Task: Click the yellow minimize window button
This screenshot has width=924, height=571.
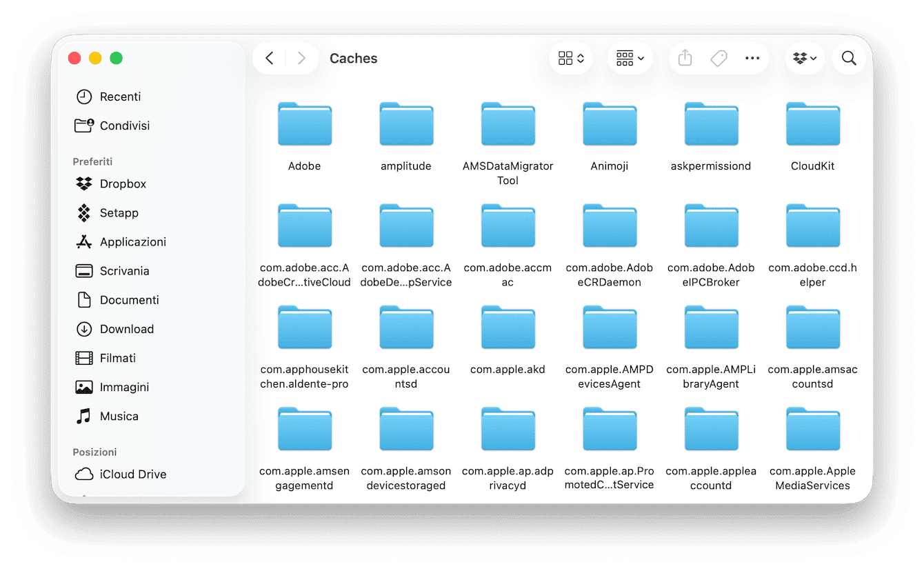Action: coord(95,59)
